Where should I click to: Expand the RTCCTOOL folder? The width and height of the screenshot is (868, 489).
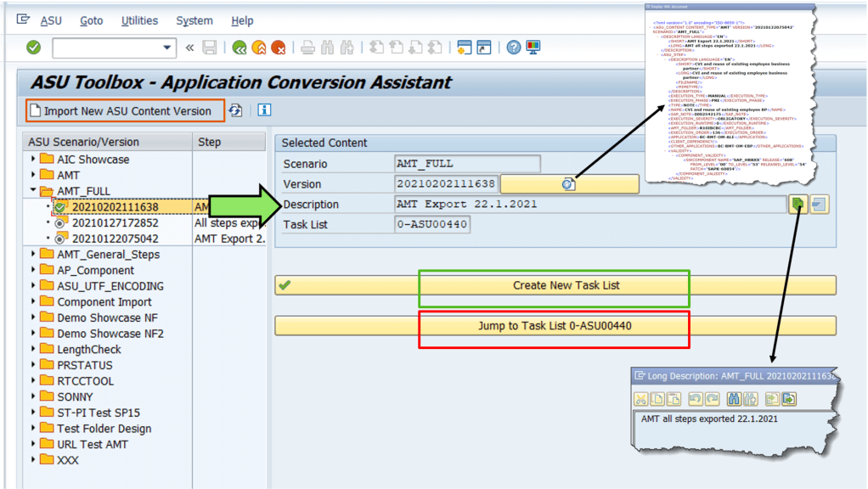(33, 381)
